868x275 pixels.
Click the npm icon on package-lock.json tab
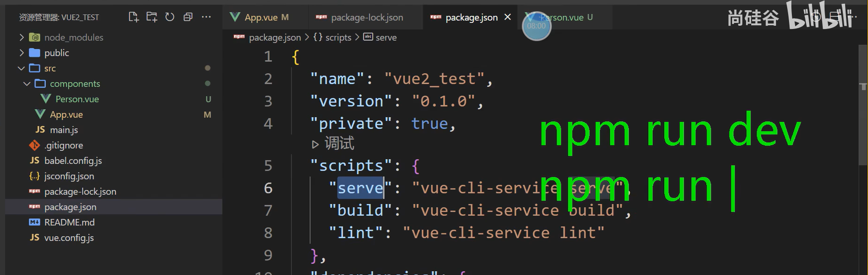click(321, 17)
